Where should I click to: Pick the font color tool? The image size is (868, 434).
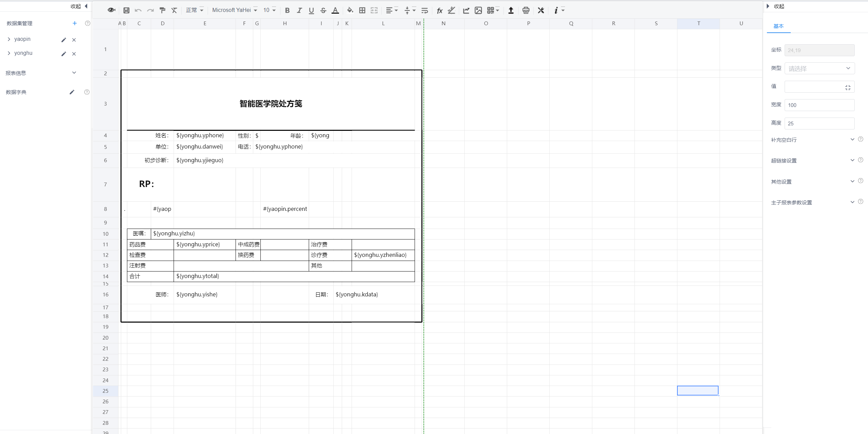click(x=335, y=10)
